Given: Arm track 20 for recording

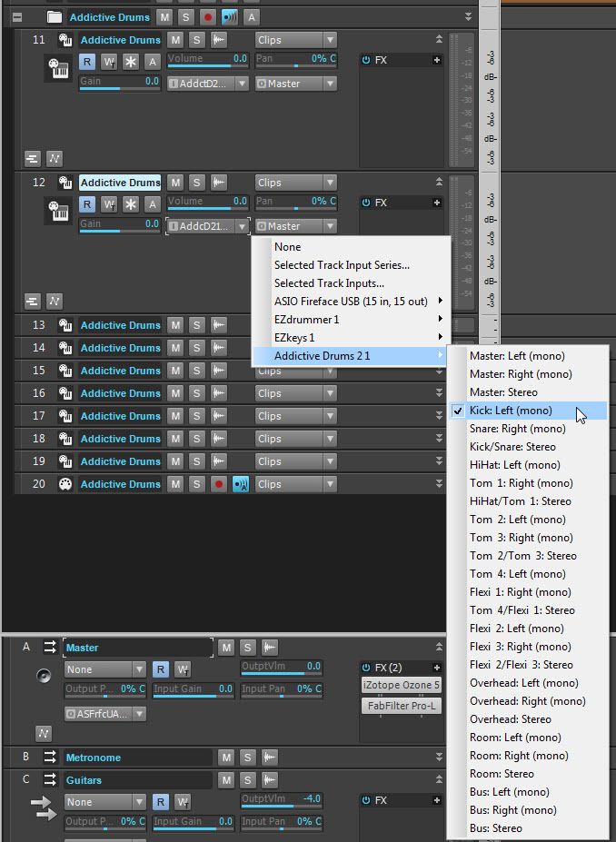Looking at the screenshot, I should pyautogui.click(x=218, y=484).
